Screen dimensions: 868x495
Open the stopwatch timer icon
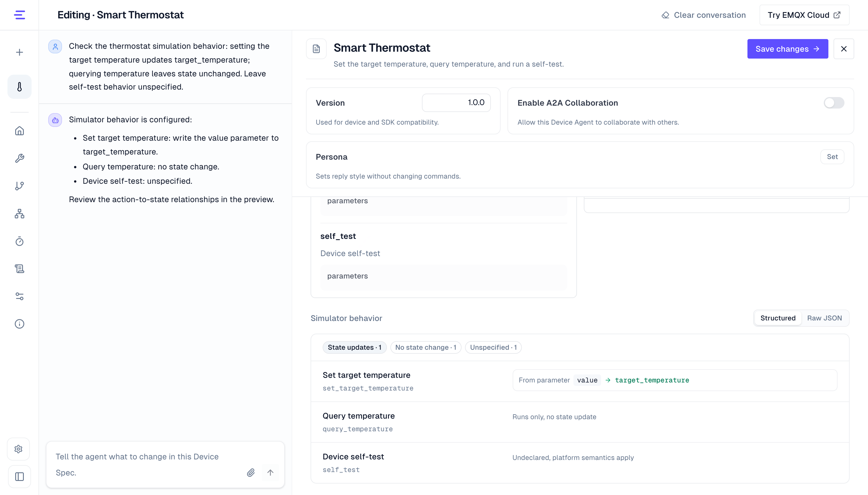pos(19,241)
